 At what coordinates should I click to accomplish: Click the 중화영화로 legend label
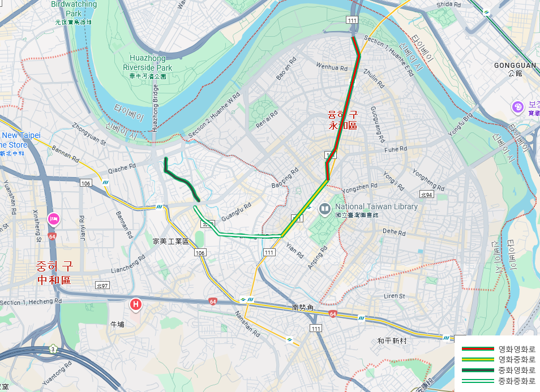pos(517,371)
